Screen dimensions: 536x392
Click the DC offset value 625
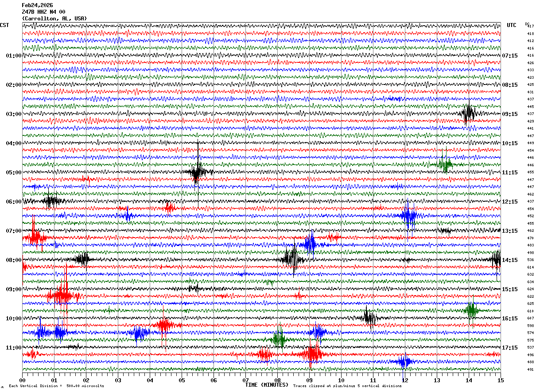click(530, 304)
